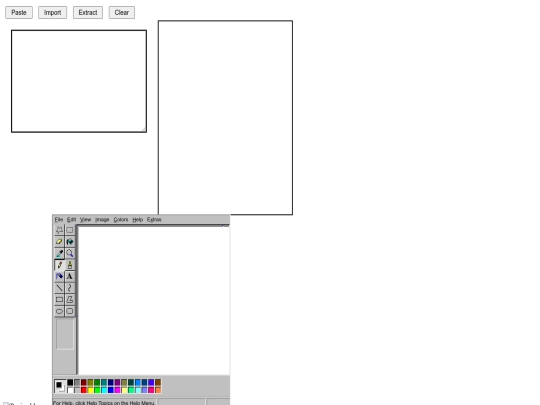Click the Import button
The image size is (540, 405).
52,12
